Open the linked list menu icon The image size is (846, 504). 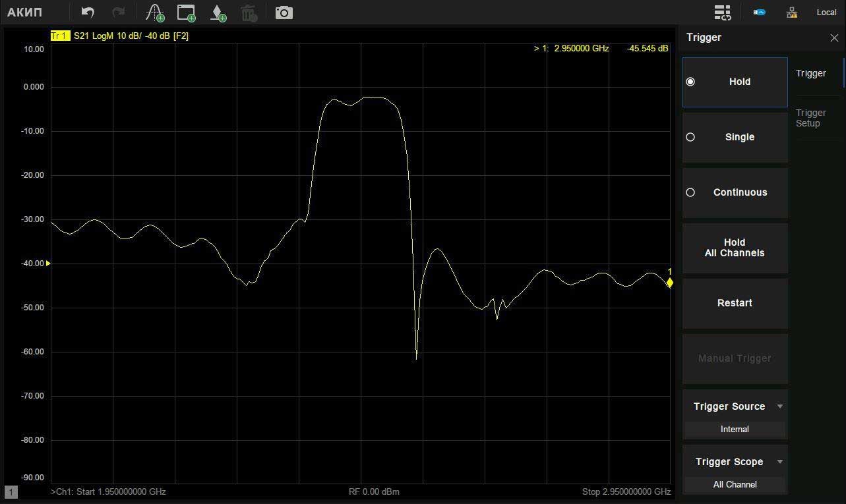click(723, 13)
